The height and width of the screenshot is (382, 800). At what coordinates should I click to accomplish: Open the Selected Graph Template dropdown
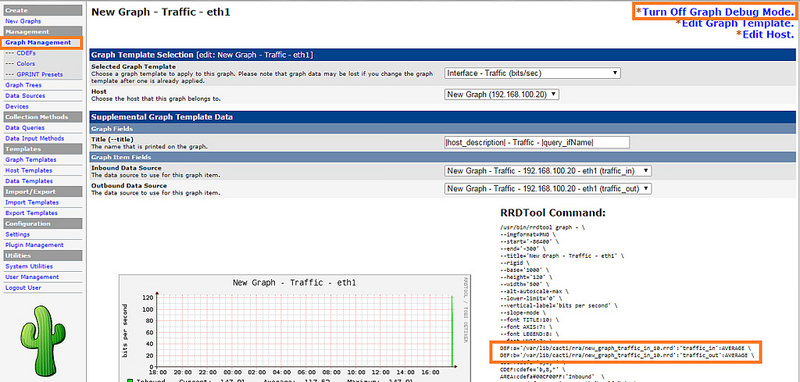[532, 73]
